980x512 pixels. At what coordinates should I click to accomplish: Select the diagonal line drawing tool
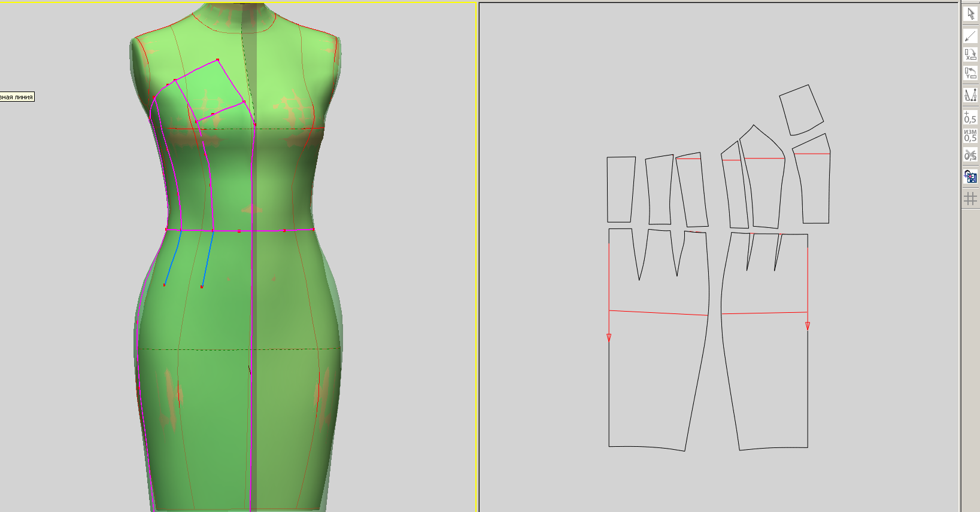[970, 36]
